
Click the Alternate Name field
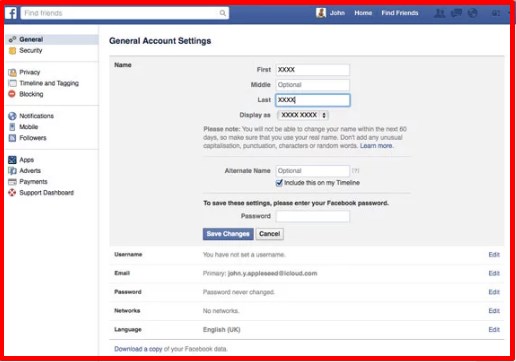[313, 171]
